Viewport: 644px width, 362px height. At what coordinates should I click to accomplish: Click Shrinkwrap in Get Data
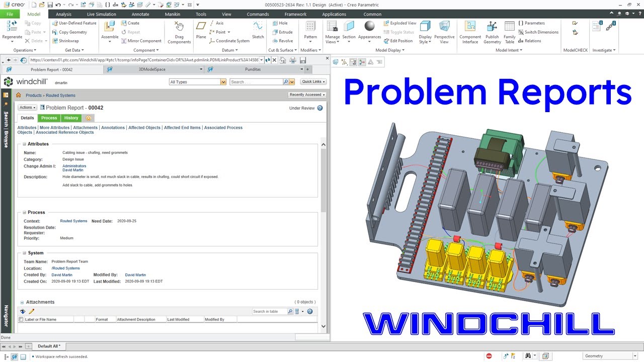click(x=65, y=41)
